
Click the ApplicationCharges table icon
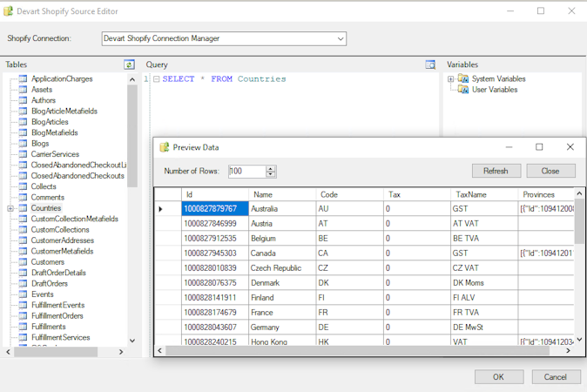[23, 79]
